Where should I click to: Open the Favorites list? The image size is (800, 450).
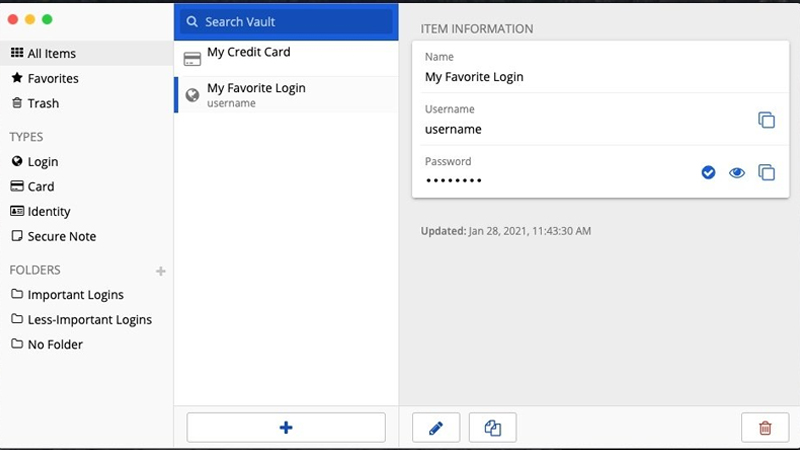(53, 79)
